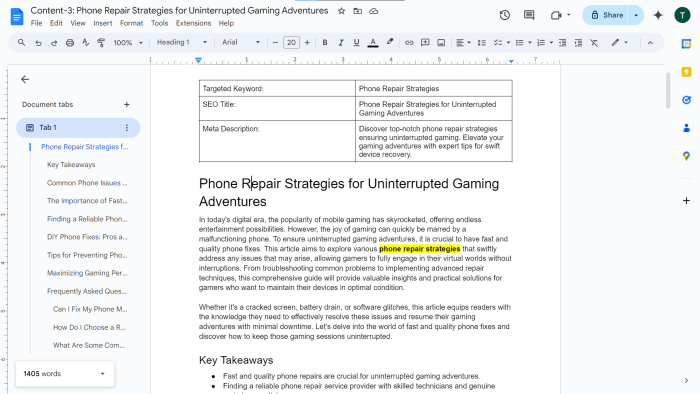Toggle italic formatting
700x394 pixels.
click(x=341, y=42)
